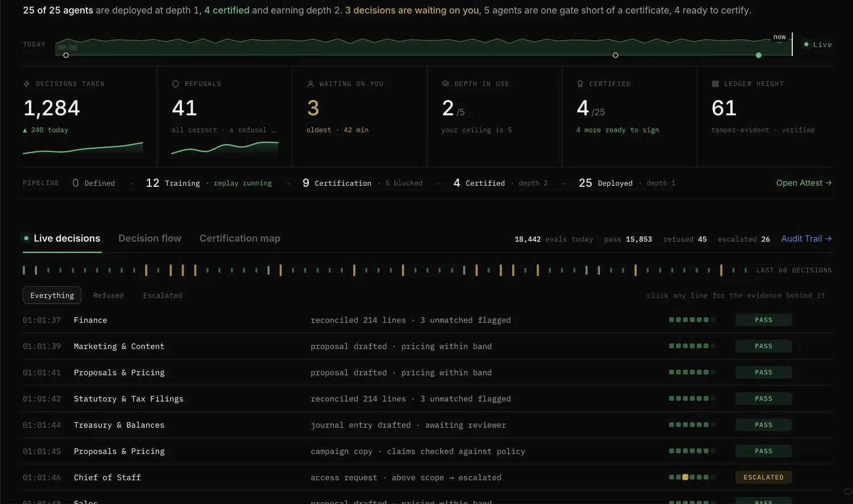Click the '12 Training' pipeline stage
This screenshot has width=853, height=504.
click(173, 183)
